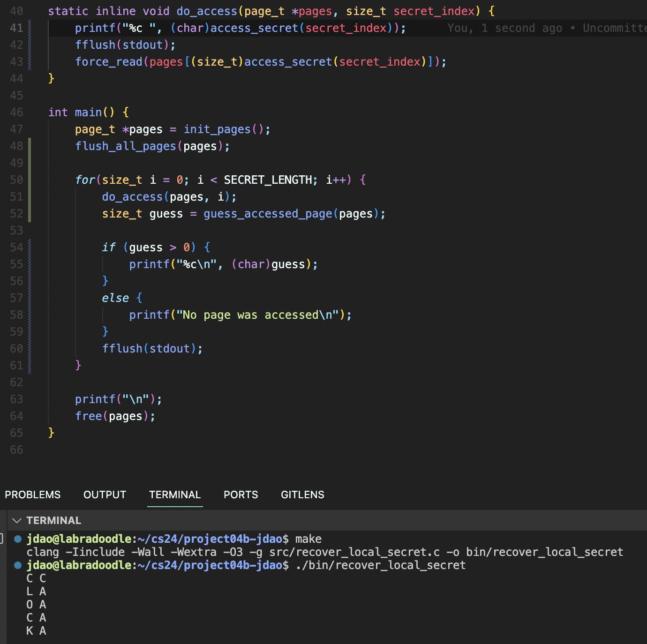Viewport: 647px width, 644px height.
Task: Click the force_read call on line 43
Action: pos(109,62)
